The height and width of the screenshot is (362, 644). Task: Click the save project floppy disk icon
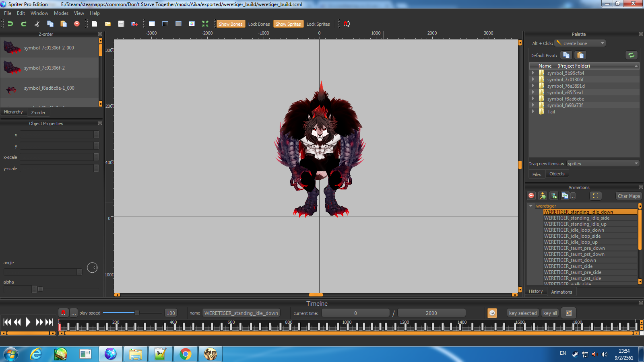point(121,24)
